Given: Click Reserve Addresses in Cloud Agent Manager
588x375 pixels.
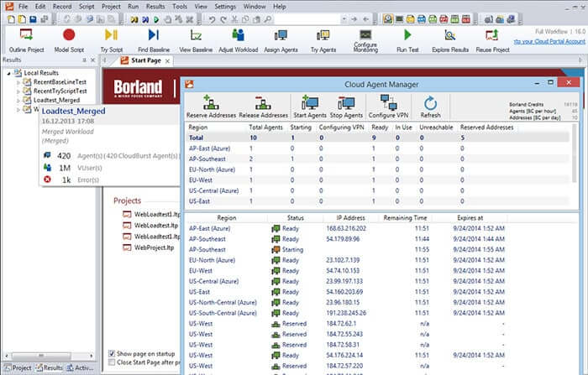Looking at the screenshot, I should click(211, 107).
